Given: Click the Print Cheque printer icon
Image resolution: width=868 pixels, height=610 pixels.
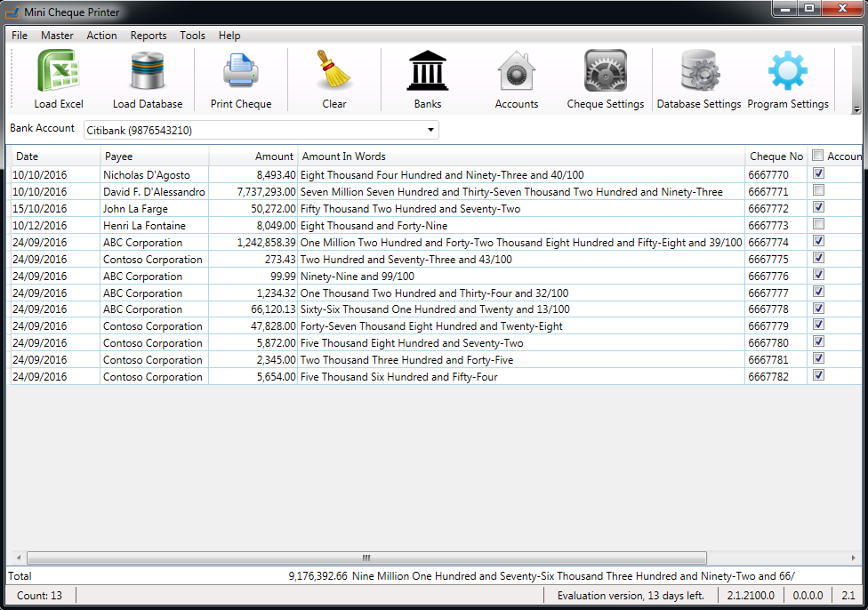Looking at the screenshot, I should (241, 69).
